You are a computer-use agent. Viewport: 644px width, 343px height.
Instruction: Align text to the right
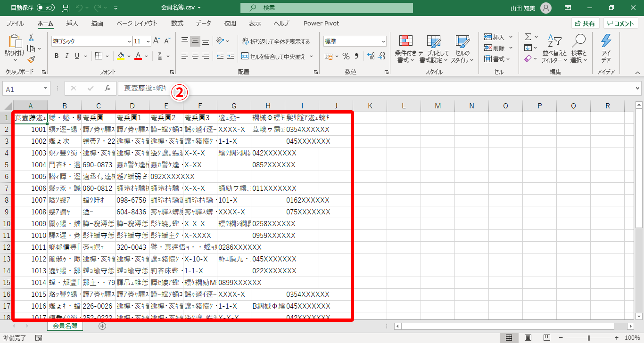(206, 56)
